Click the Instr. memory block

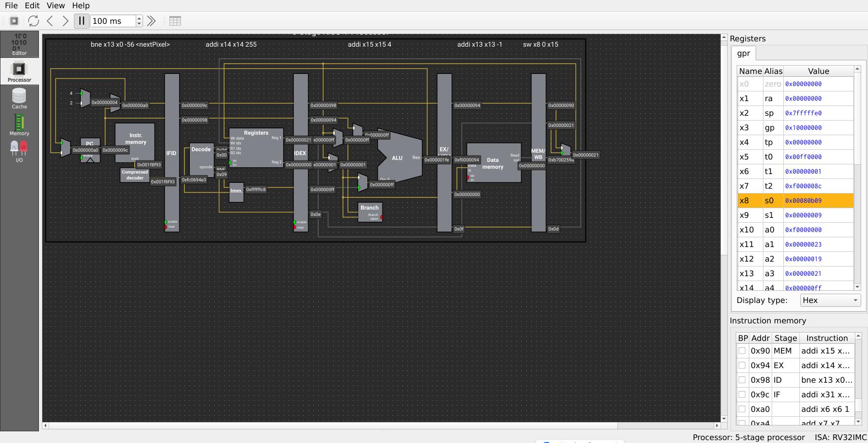coord(135,142)
